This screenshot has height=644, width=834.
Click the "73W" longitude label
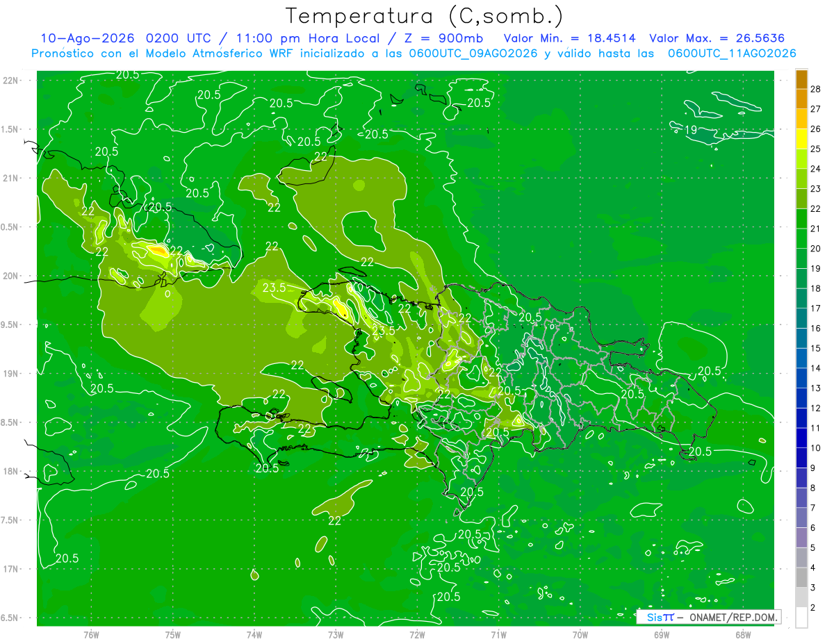click(336, 634)
